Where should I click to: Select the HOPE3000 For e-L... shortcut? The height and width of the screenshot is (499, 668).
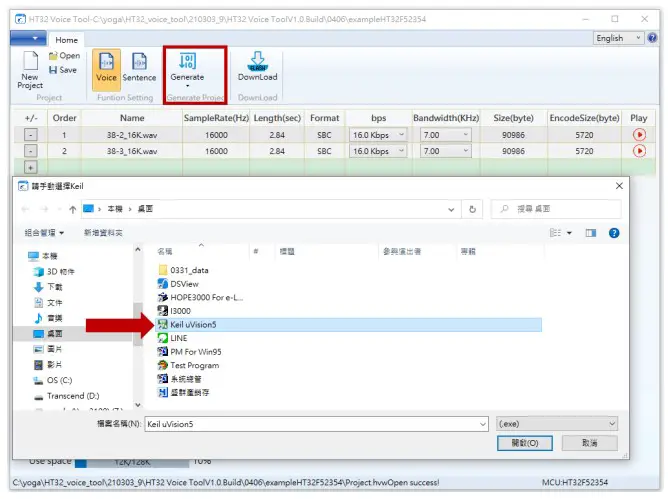click(200, 297)
